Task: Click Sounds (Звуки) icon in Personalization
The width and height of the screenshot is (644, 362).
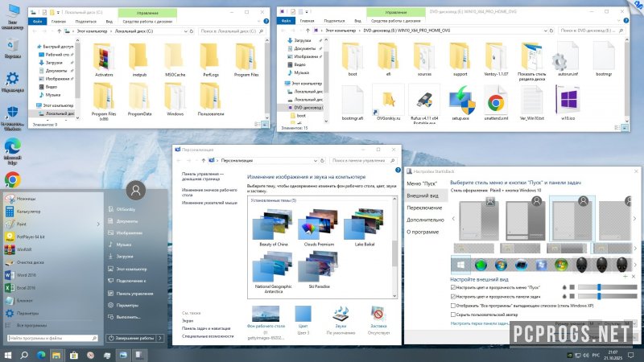Action: click(x=341, y=316)
